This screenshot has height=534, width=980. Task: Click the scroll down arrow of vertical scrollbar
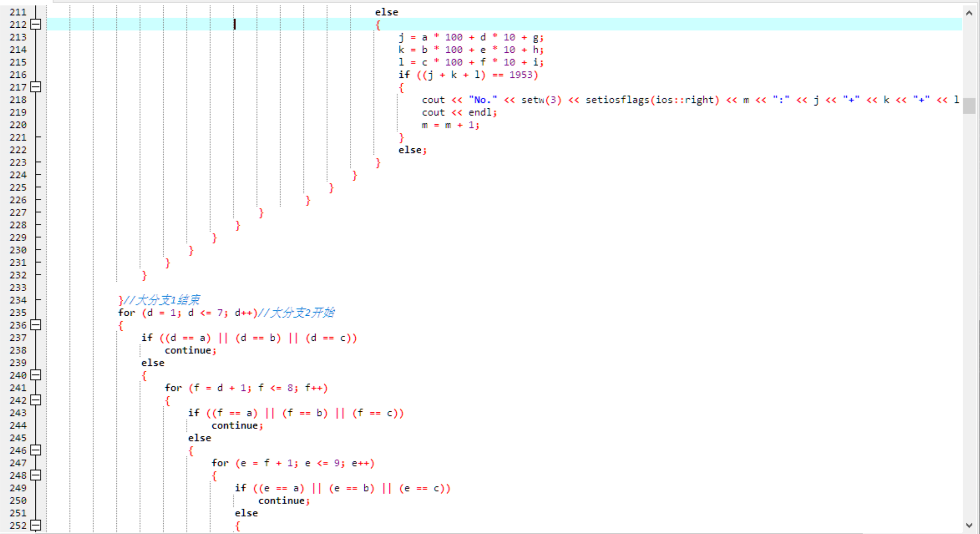point(969,525)
